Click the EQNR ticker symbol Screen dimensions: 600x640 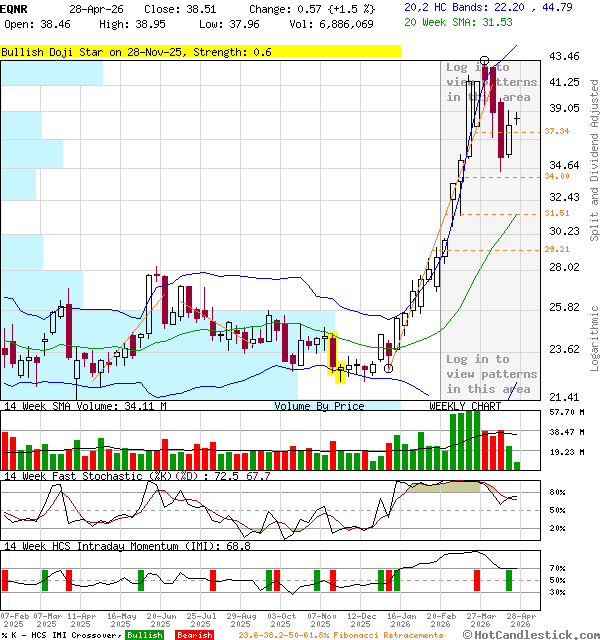click(15, 8)
